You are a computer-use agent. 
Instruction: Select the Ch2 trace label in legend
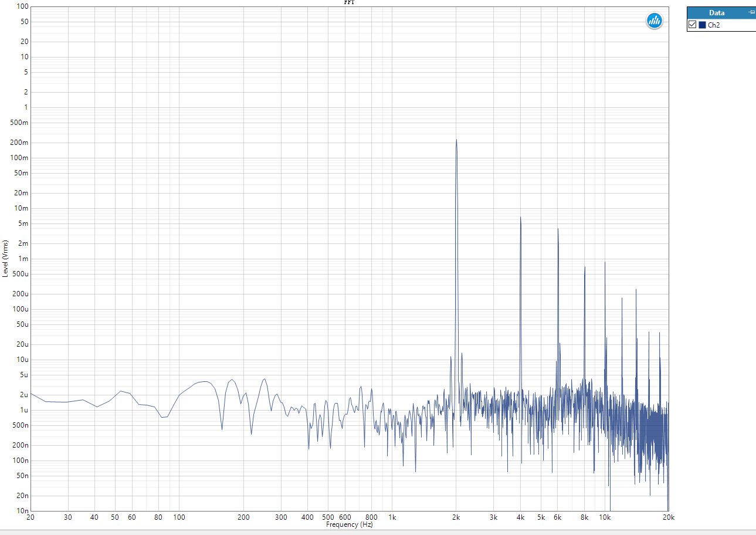coord(714,25)
